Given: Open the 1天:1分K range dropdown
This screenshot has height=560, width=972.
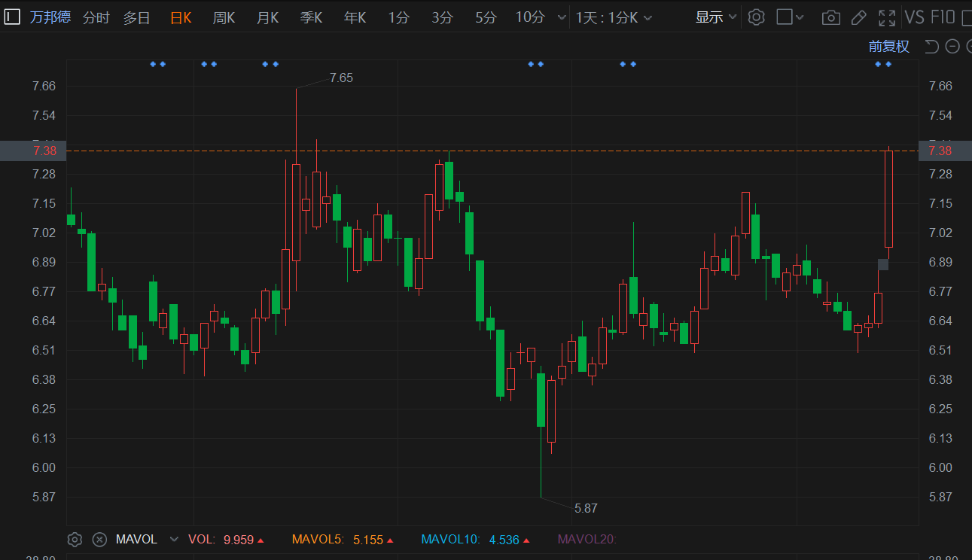Looking at the screenshot, I should pyautogui.click(x=614, y=17).
